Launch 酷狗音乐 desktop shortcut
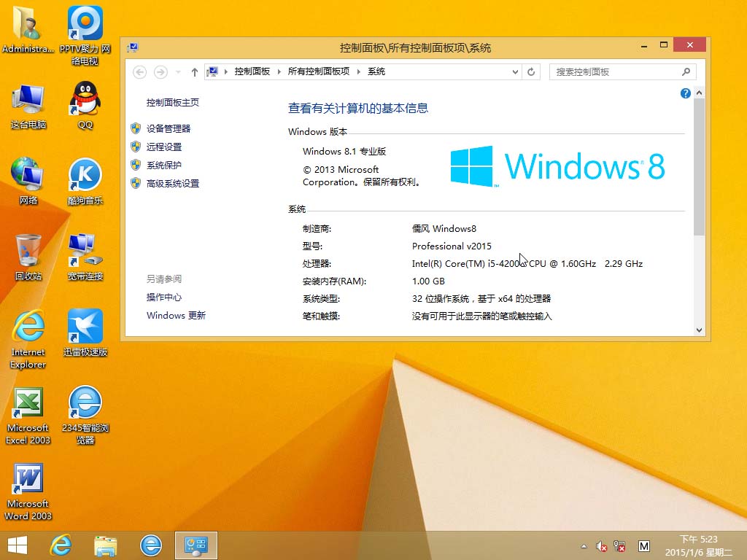747x560 pixels. point(85,182)
